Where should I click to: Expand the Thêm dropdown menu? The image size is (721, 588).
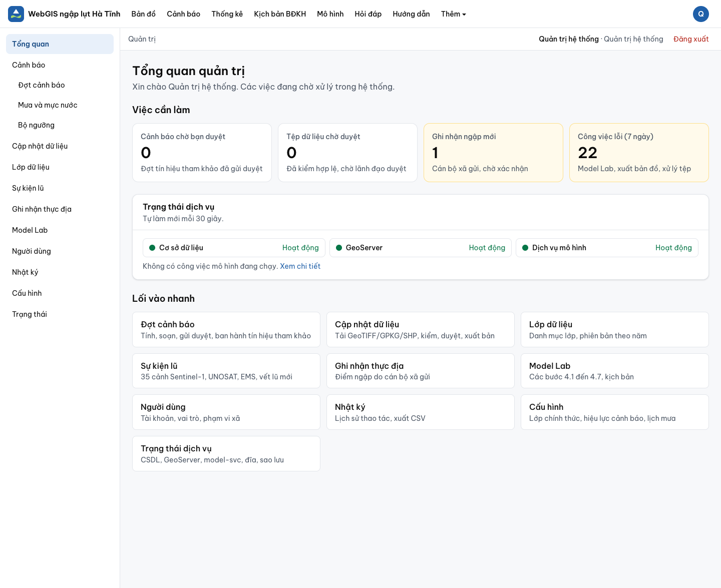click(x=454, y=14)
